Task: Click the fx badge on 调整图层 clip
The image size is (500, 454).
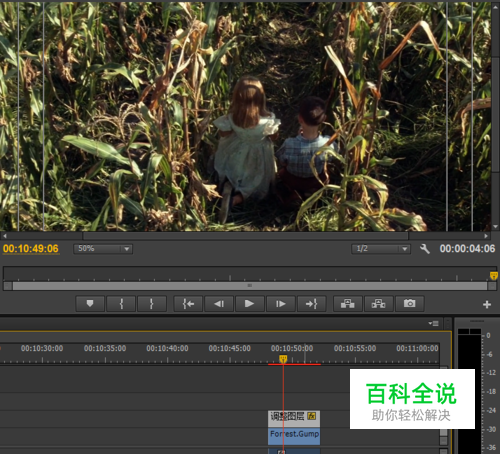Action: point(312,416)
